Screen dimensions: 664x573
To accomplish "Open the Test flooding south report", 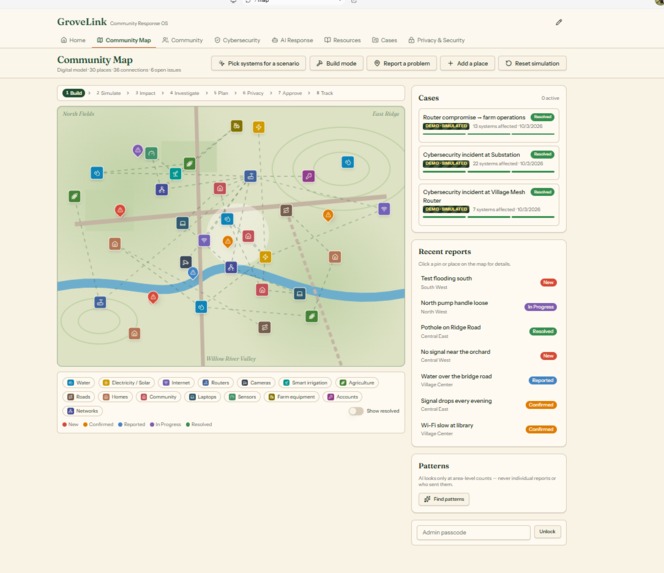I will 489,282.
